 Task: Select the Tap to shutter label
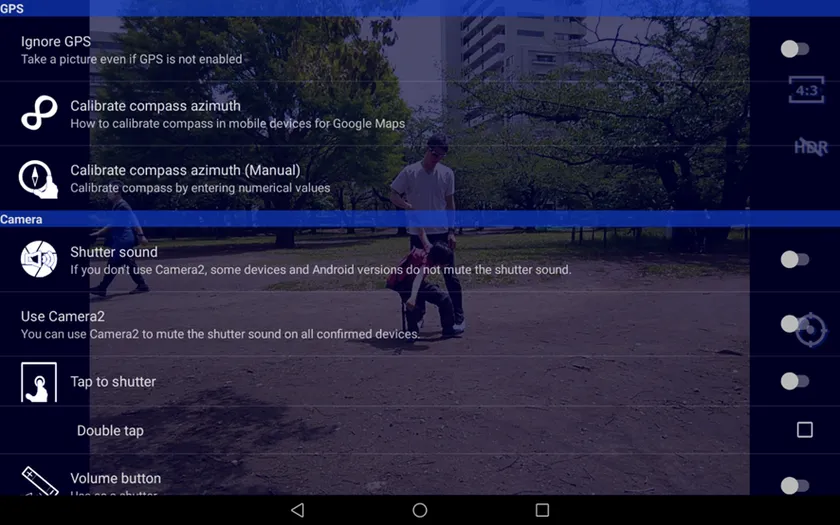coord(113,381)
